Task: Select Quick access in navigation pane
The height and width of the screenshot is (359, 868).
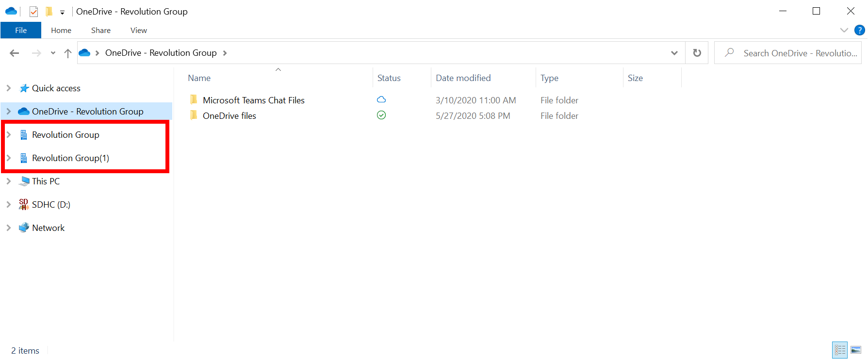Action: click(56, 88)
